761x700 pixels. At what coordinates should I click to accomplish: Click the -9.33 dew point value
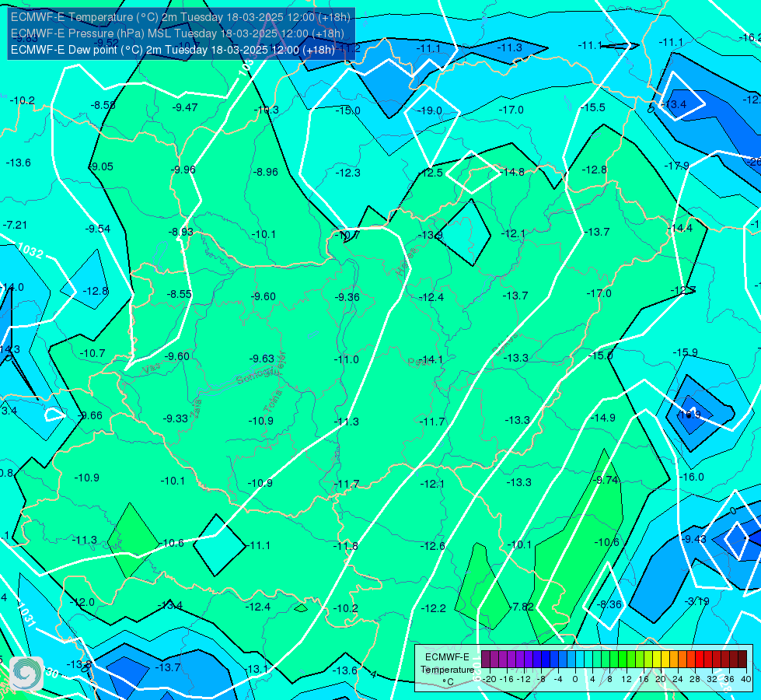[x=175, y=418]
